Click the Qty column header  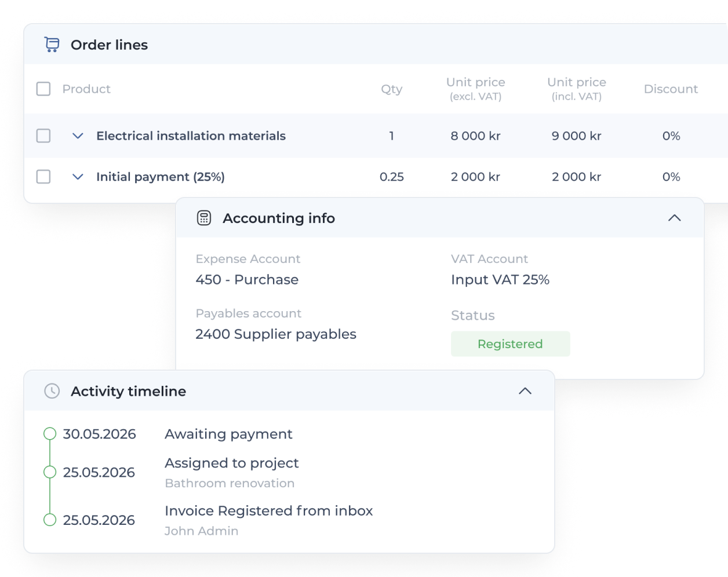click(x=392, y=89)
